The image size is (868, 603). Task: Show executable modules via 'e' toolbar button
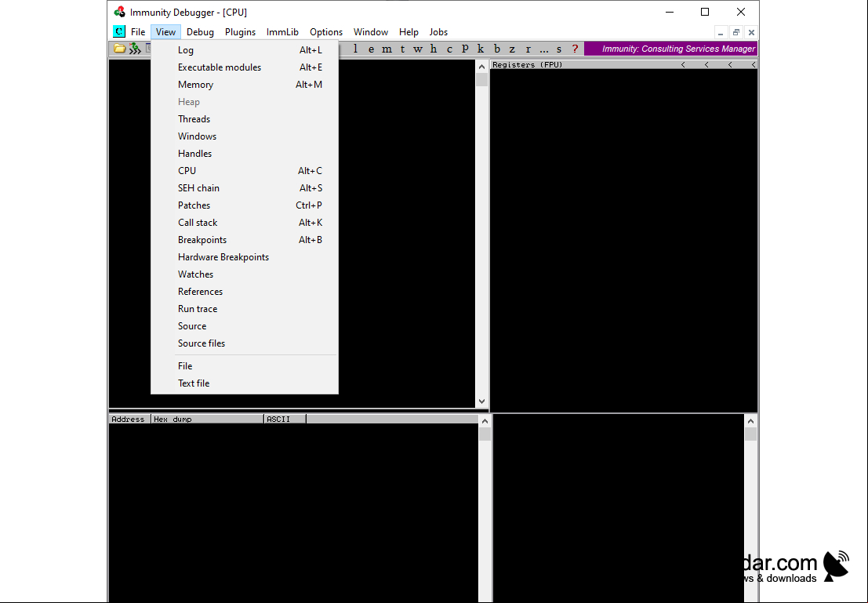coord(371,49)
